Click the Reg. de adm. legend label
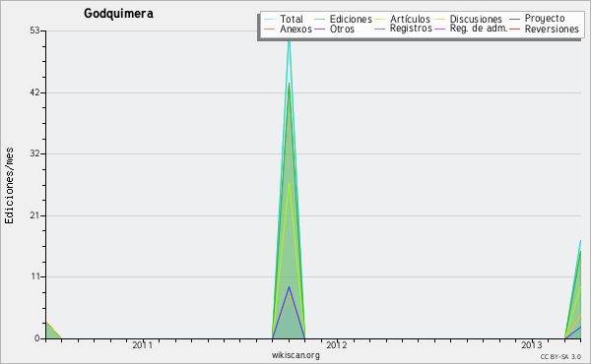Image resolution: width=591 pixels, height=364 pixels. coord(479,29)
